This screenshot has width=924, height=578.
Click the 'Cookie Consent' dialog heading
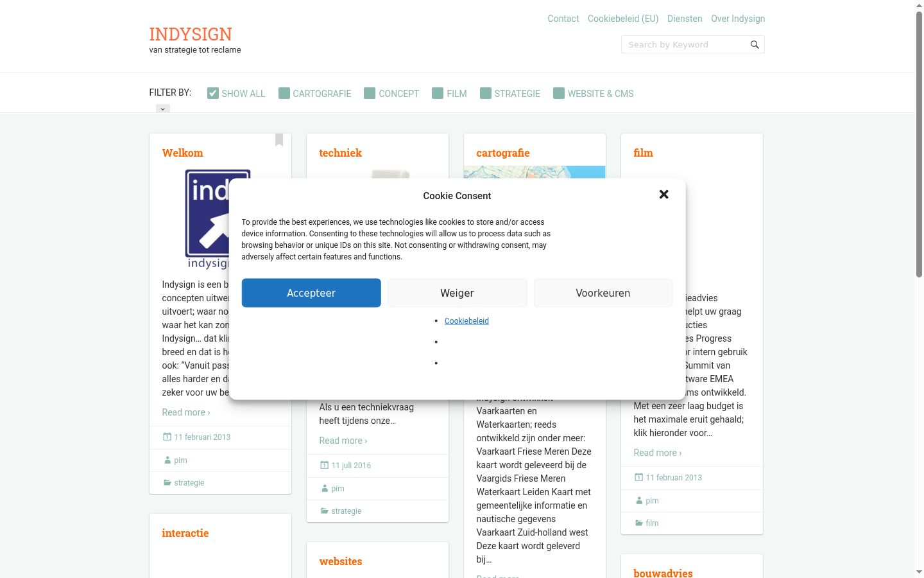click(457, 196)
